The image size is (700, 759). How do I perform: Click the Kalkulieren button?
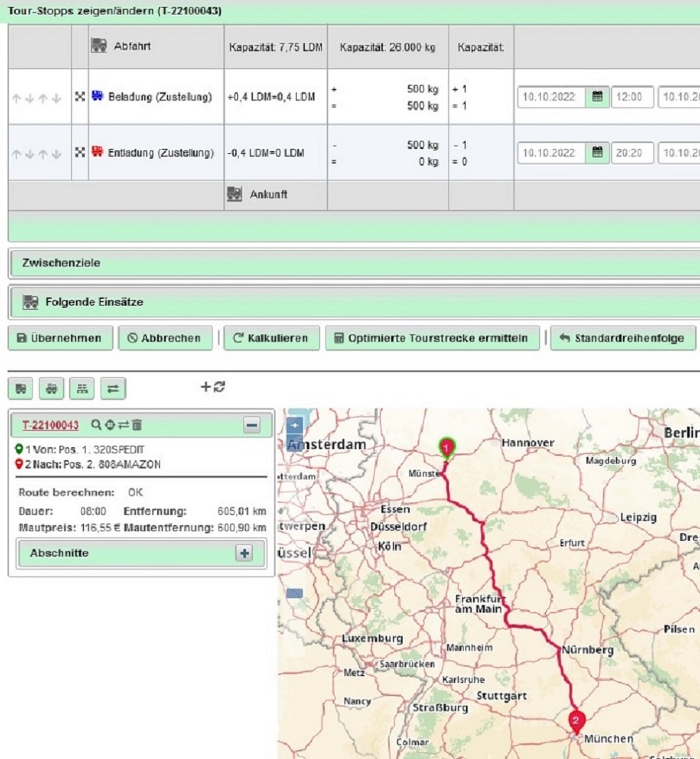(x=272, y=338)
